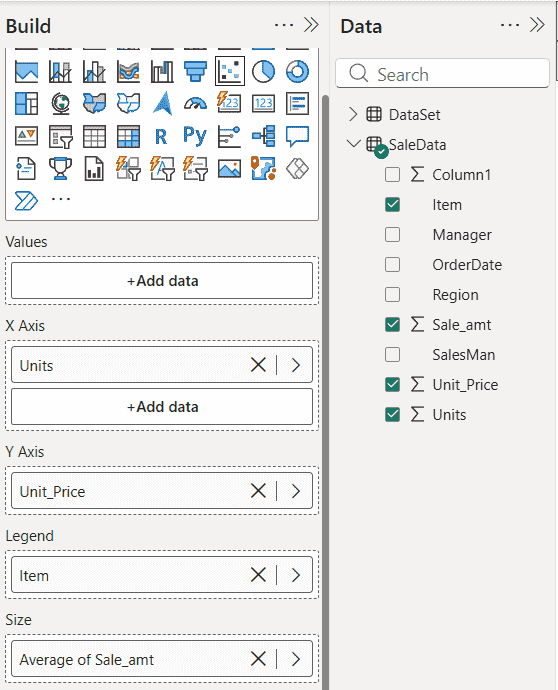This screenshot has width=558, height=690.
Task: Click the Search fields box
Action: [x=442, y=73]
